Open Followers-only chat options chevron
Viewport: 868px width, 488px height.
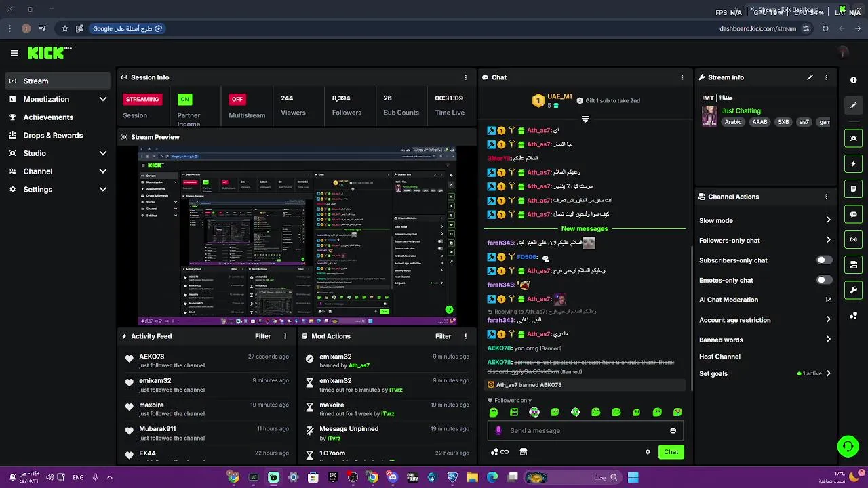828,240
